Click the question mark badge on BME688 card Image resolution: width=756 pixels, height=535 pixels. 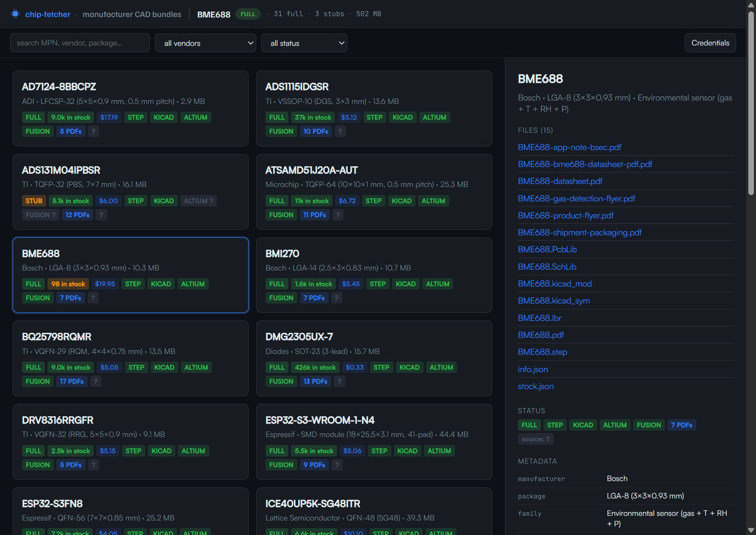click(x=93, y=298)
